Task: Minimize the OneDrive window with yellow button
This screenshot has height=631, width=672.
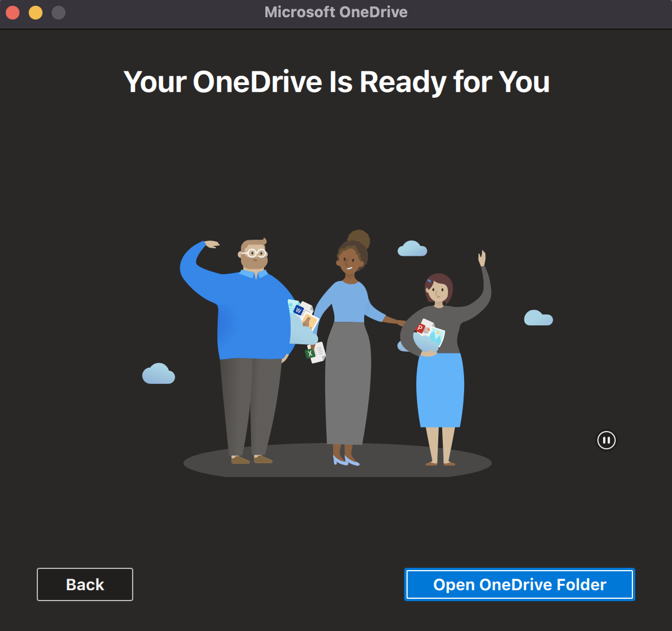Action: click(x=36, y=13)
